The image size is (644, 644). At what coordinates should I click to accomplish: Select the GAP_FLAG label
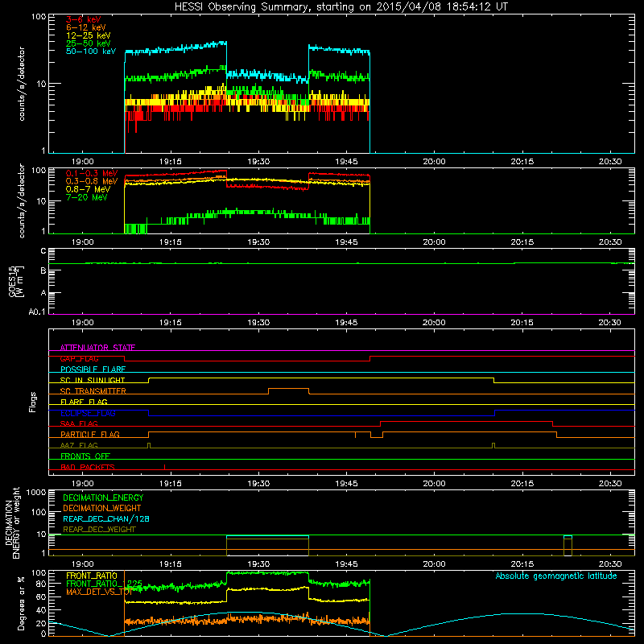79,358
